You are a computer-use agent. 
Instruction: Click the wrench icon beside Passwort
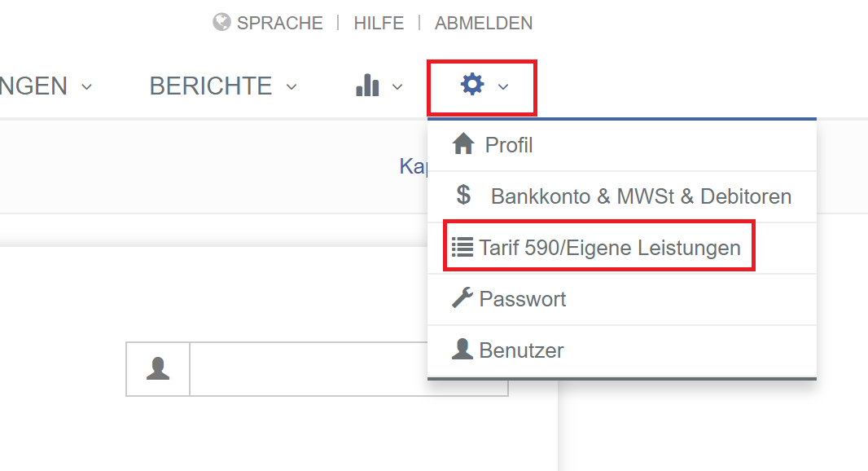tap(462, 298)
